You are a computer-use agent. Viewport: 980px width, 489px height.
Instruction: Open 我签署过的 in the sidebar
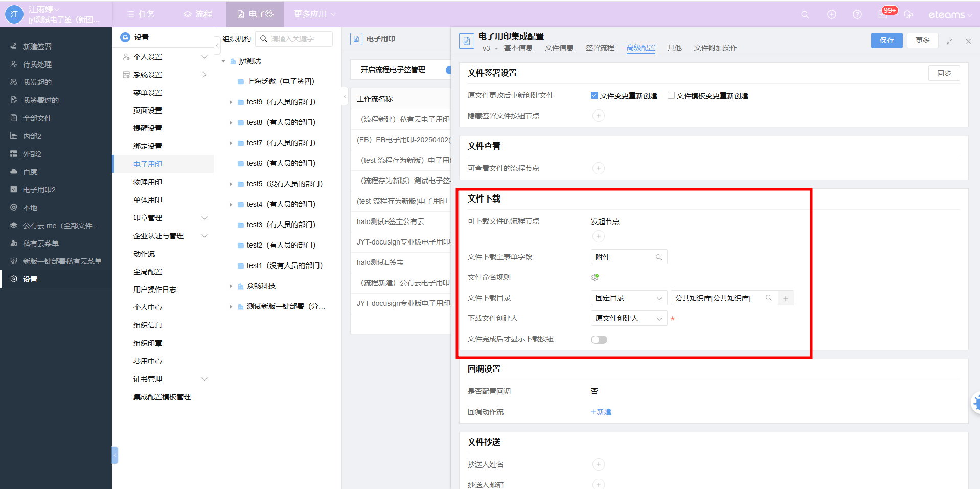[x=41, y=100]
